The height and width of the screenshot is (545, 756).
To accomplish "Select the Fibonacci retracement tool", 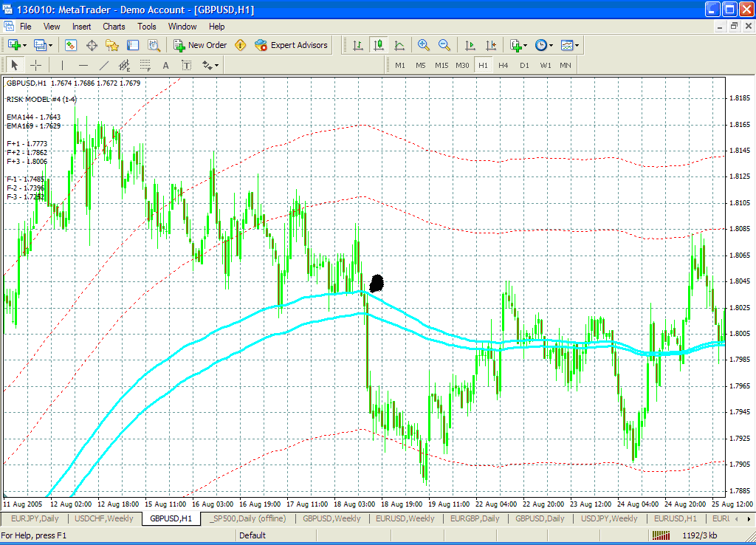I will coord(145,65).
